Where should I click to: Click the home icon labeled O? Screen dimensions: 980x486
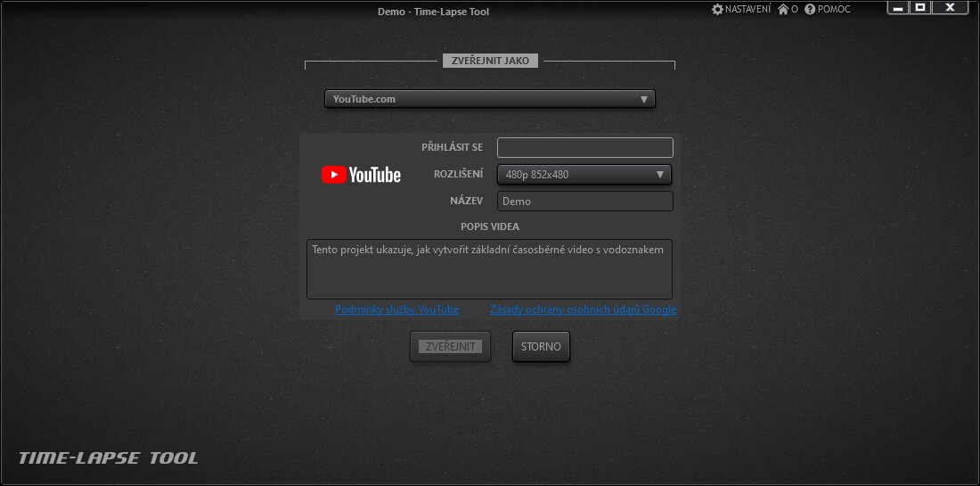[788, 10]
